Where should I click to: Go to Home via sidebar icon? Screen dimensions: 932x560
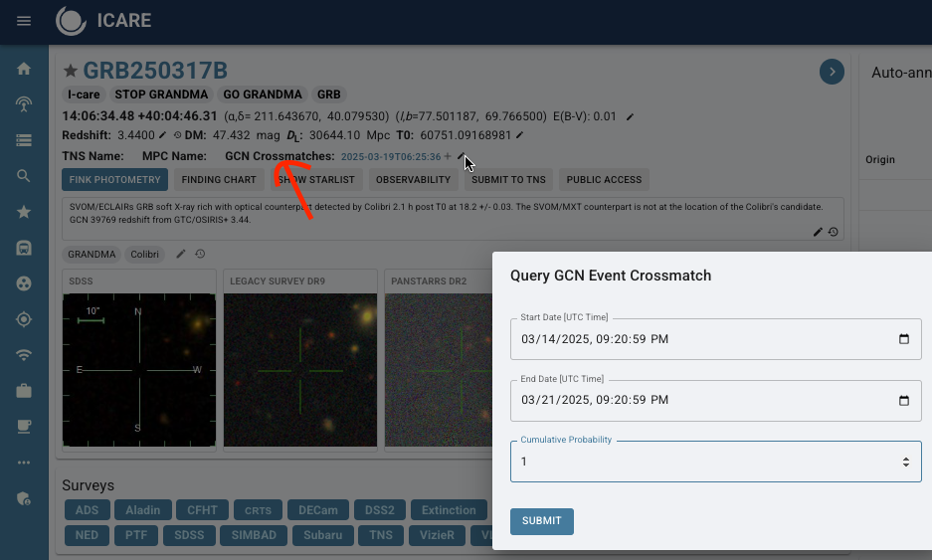[24, 70]
